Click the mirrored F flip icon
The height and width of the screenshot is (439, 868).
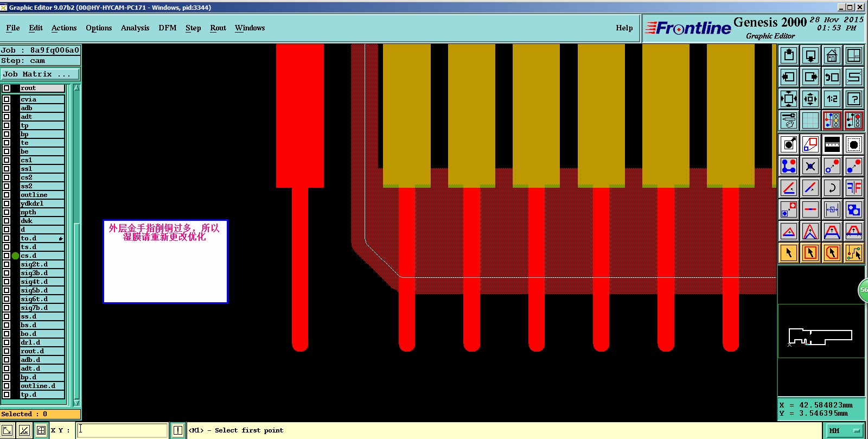(x=854, y=188)
